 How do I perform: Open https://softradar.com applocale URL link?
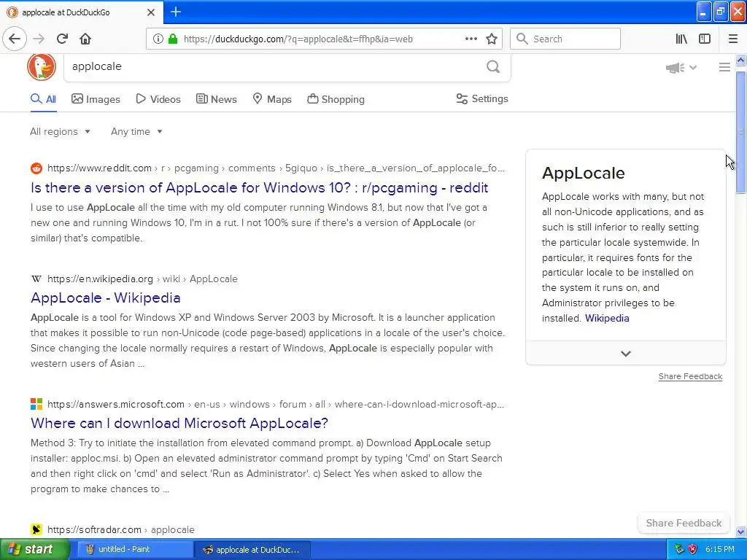click(121, 529)
